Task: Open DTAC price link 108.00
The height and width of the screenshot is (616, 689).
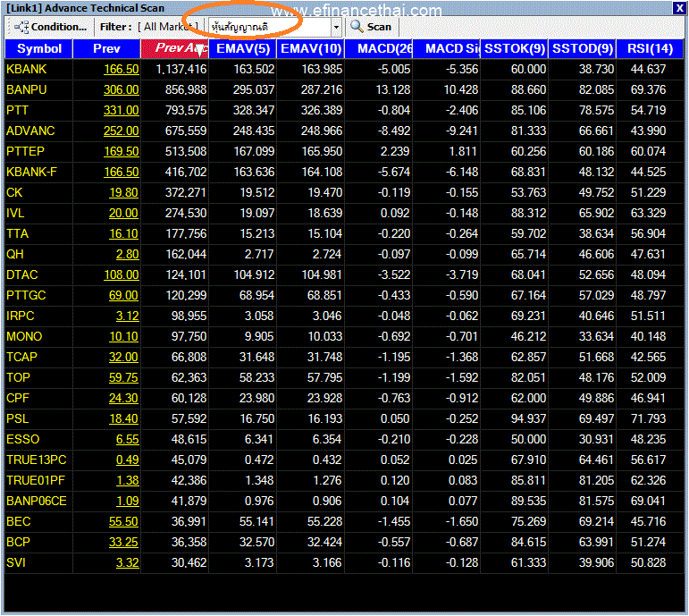Action: coord(122,274)
